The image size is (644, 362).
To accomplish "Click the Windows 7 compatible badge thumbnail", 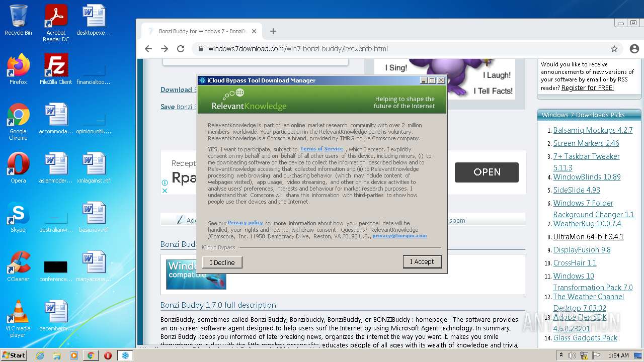I will point(196,274).
